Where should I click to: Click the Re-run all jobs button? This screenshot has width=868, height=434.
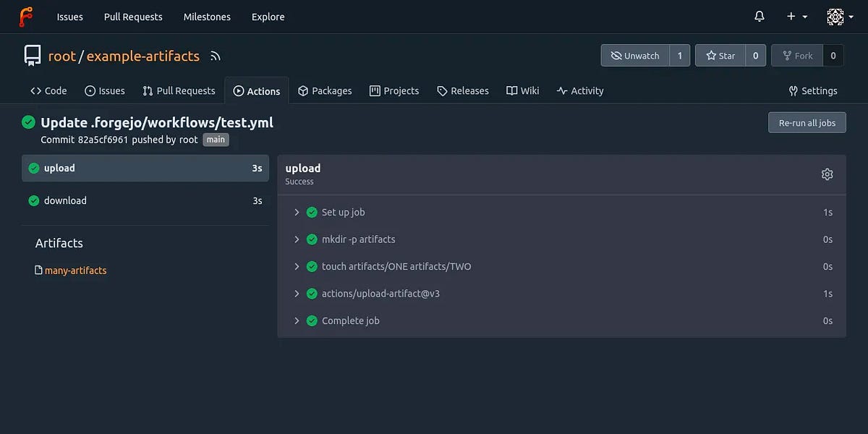(807, 122)
